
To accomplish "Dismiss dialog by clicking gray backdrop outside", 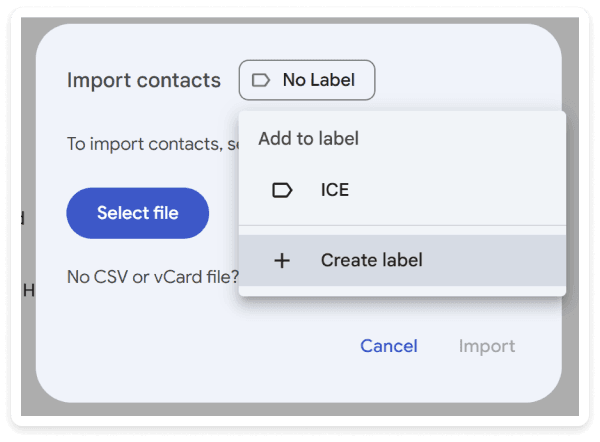I will 28,115.
